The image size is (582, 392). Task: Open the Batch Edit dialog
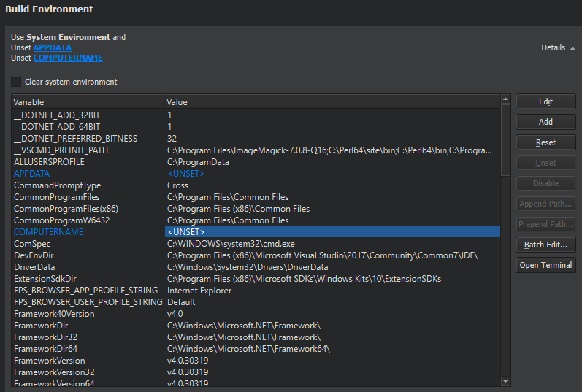(x=545, y=245)
